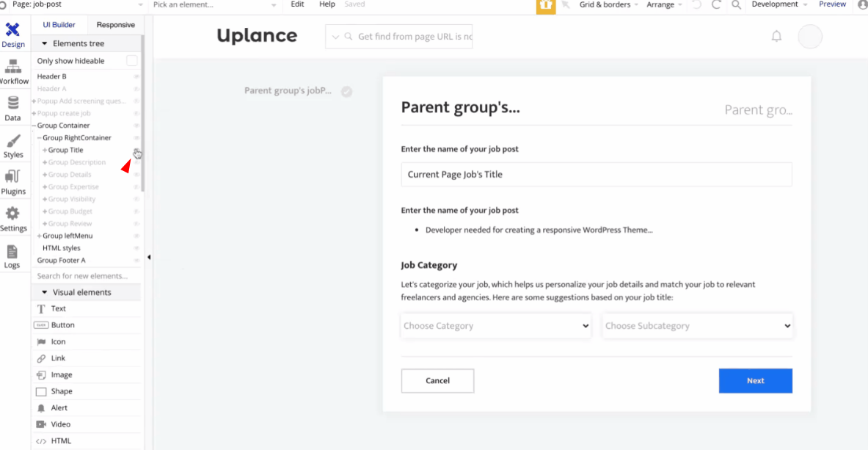Toggle visibility eye of Header B
Screen dimensions: 868x450
click(136, 76)
